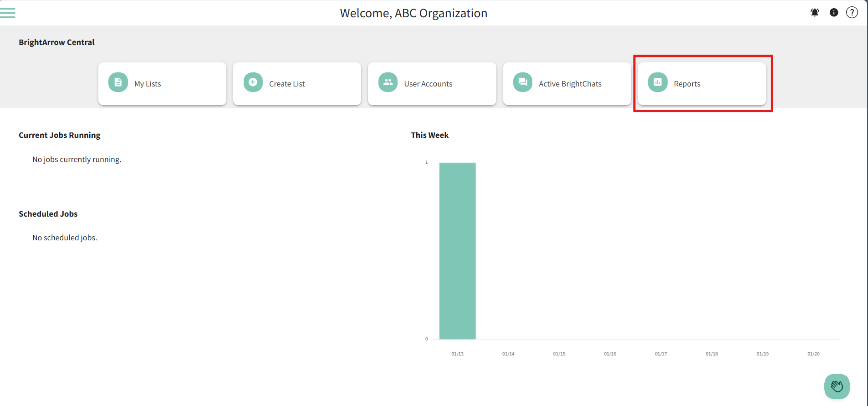Click the My Lists document icon
Image resolution: width=868 pixels, height=406 pixels.
point(118,82)
